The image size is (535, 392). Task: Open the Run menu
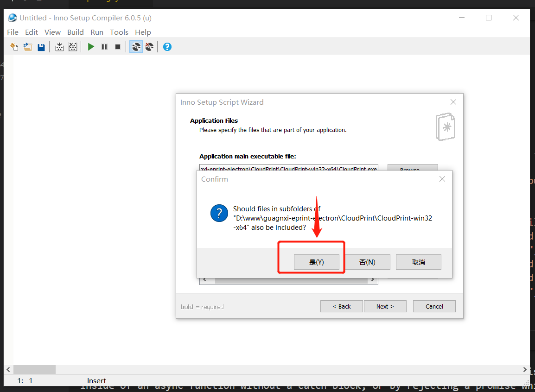pos(97,32)
